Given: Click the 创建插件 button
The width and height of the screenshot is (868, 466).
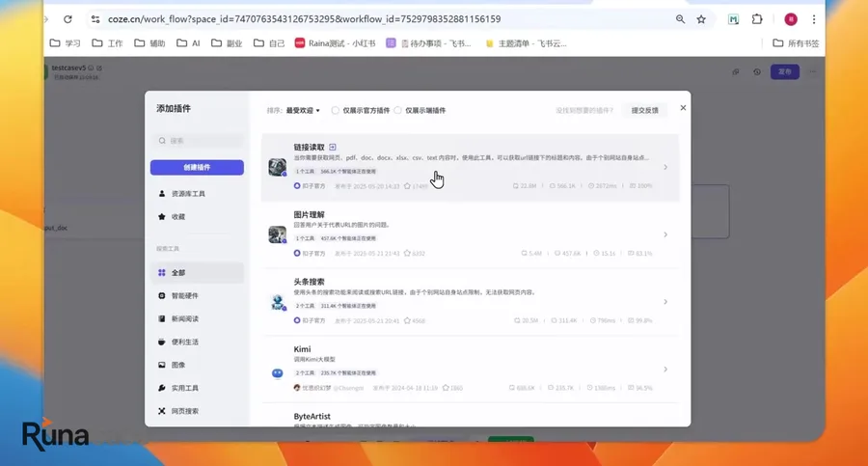Looking at the screenshot, I should [197, 167].
